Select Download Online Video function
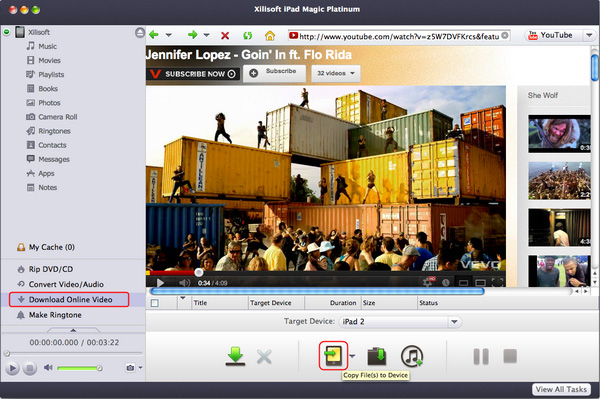Image resolution: width=600 pixels, height=399 pixels. tap(69, 300)
